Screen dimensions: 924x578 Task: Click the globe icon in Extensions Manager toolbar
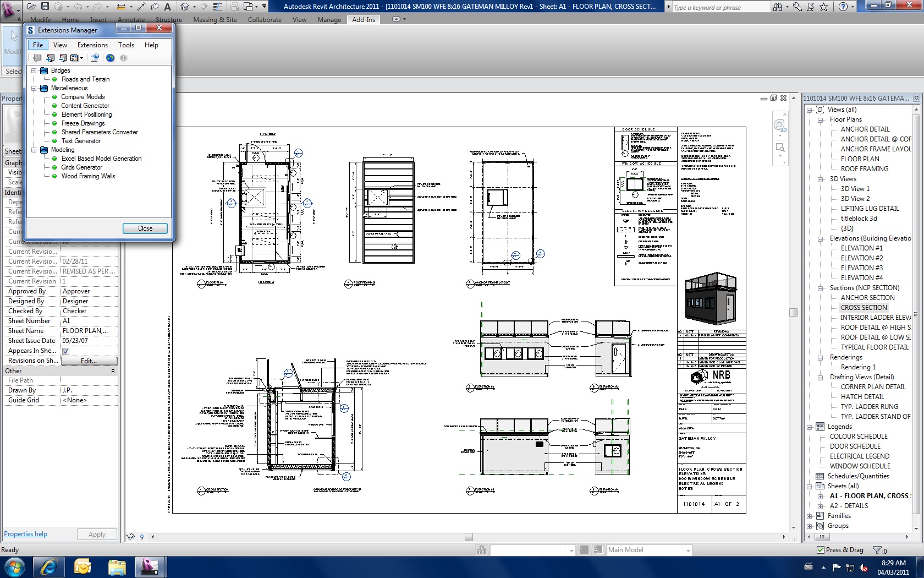click(x=111, y=58)
